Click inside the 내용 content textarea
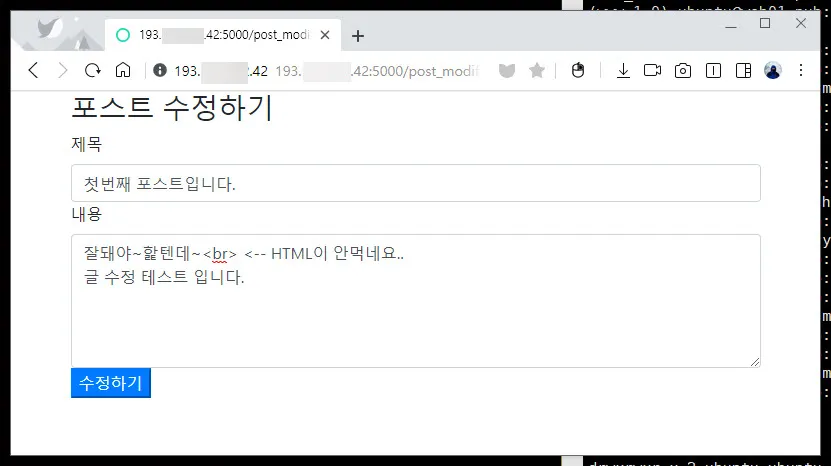 click(415, 320)
